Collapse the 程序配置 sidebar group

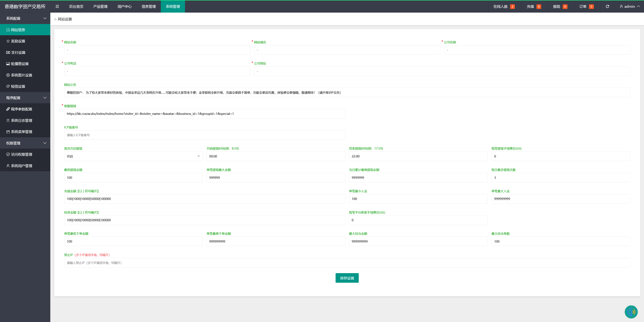coord(45,98)
